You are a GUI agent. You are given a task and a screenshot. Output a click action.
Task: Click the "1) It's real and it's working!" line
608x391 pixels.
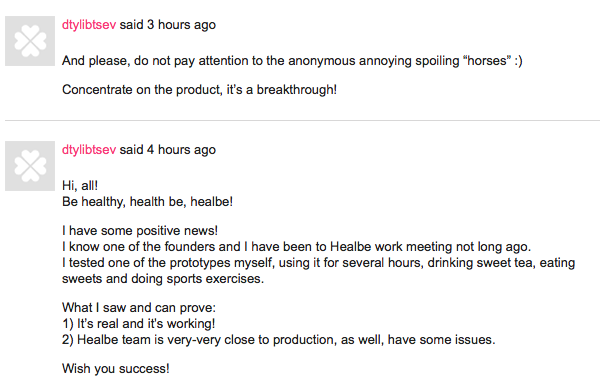click(x=138, y=324)
